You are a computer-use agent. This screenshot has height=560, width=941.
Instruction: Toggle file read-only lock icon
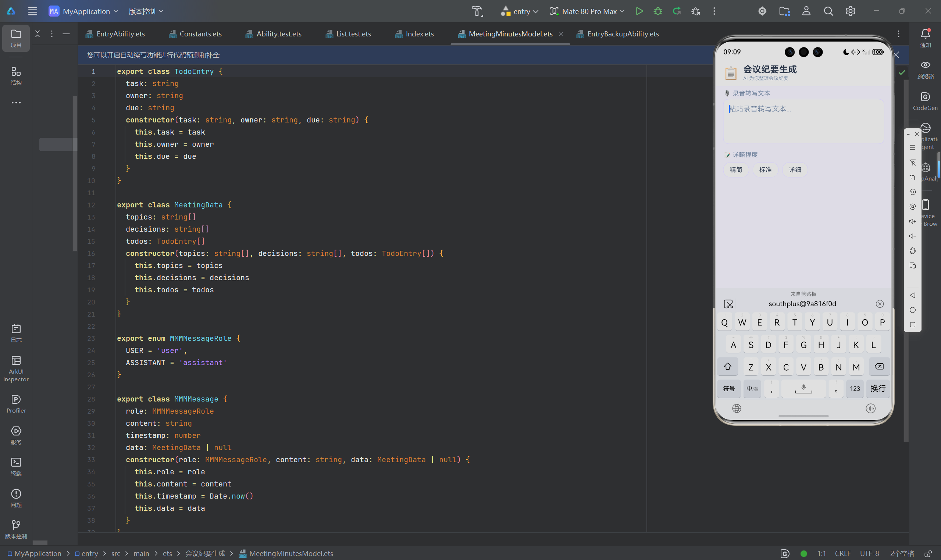point(928,553)
